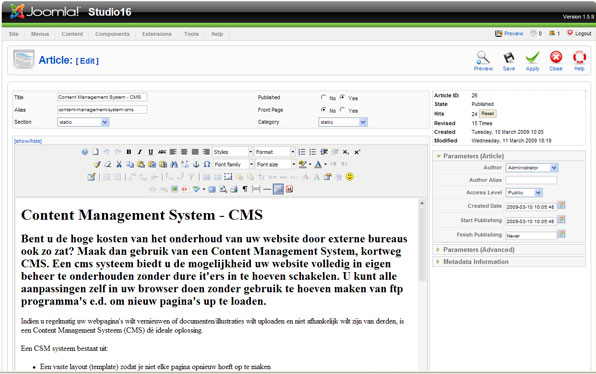Toggle underline formatting in the editor

point(151,152)
